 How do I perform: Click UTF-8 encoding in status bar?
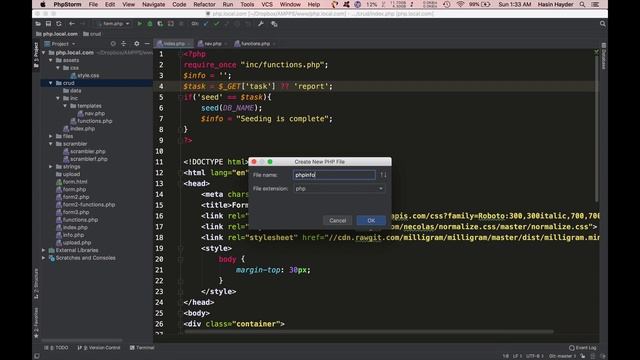point(535,356)
